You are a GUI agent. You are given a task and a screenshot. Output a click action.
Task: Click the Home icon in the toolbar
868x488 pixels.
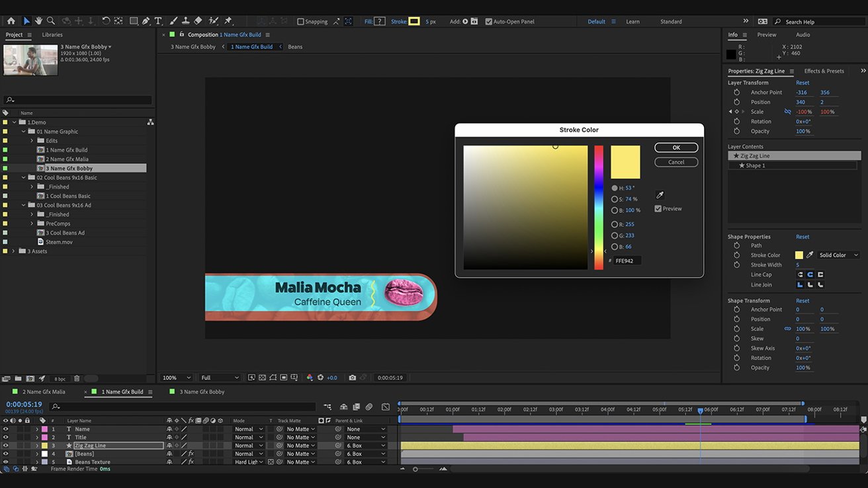(11, 21)
